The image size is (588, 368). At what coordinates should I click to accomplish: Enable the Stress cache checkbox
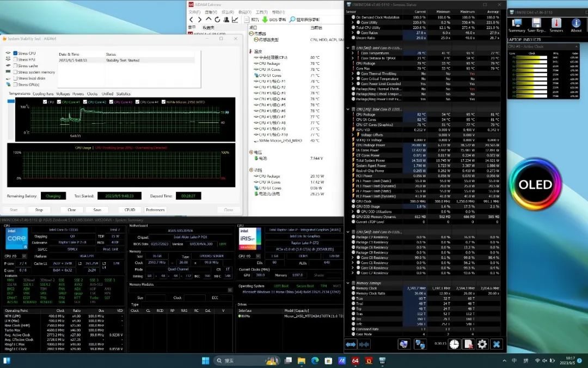[x=15, y=66]
